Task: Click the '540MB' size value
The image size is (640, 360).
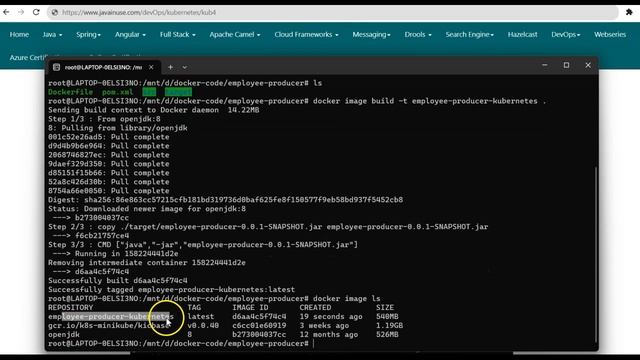Action: pyautogui.click(x=387, y=317)
